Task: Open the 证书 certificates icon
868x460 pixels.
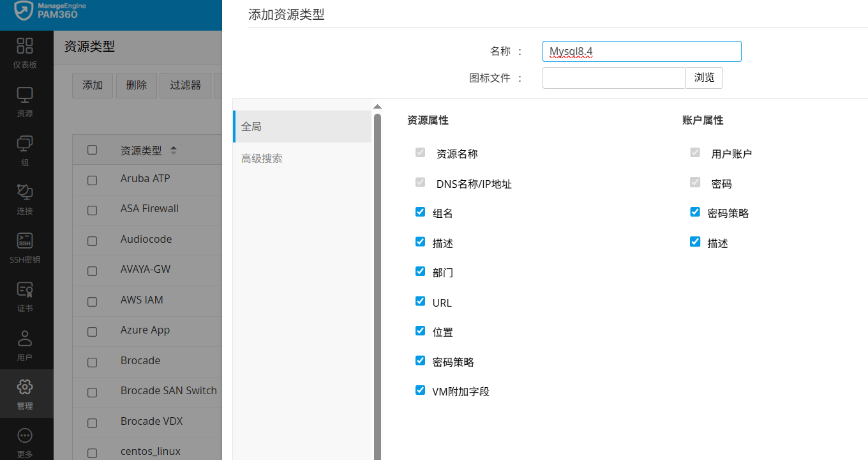Action: coord(25,290)
